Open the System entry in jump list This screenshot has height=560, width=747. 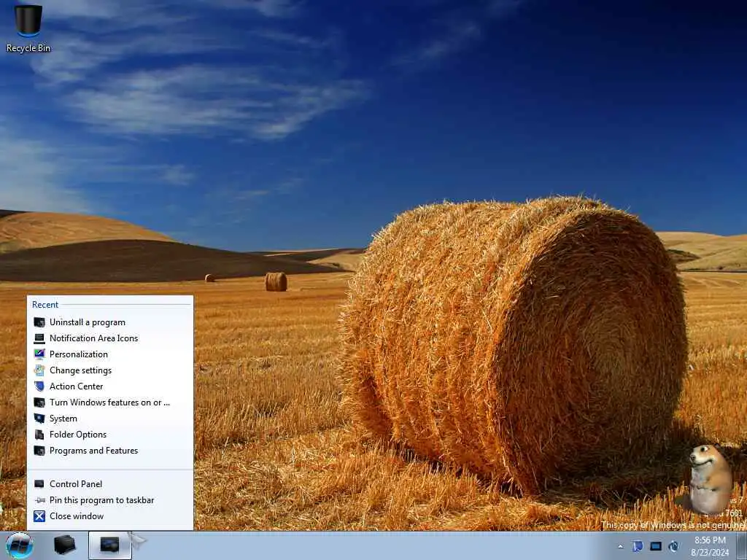[110, 419]
